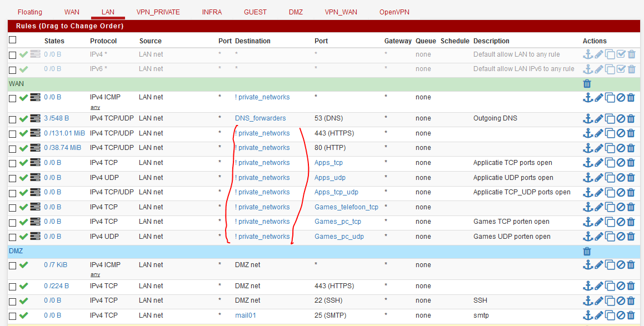The image size is (644, 326).
Task: View states 0 /131.01 MiB link
Action: pos(64,133)
